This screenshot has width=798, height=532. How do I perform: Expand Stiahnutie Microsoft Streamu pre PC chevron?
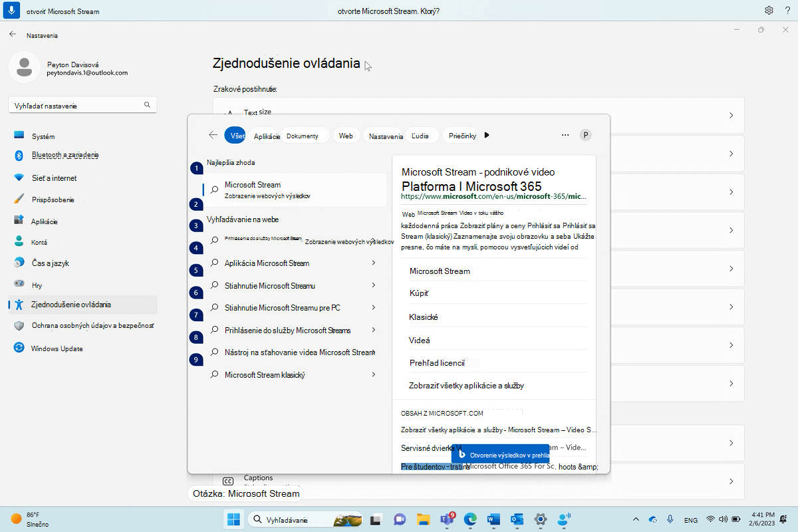click(x=374, y=308)
